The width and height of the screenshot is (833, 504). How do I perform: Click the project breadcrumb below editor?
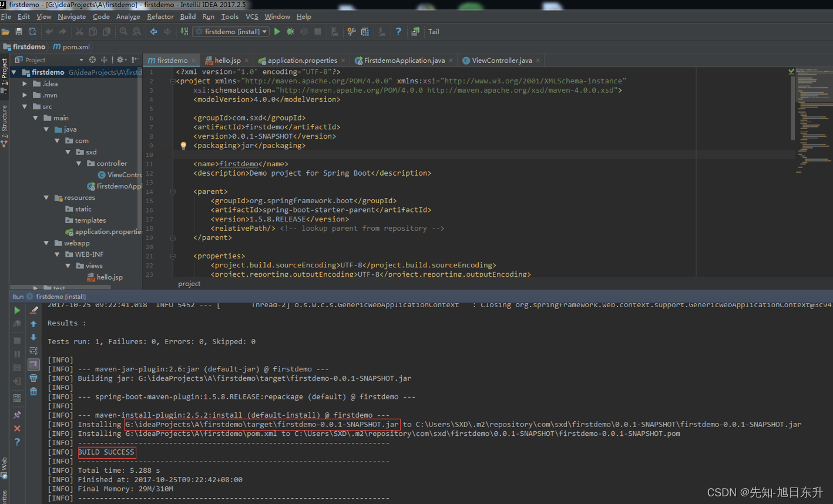pos(189,284)
